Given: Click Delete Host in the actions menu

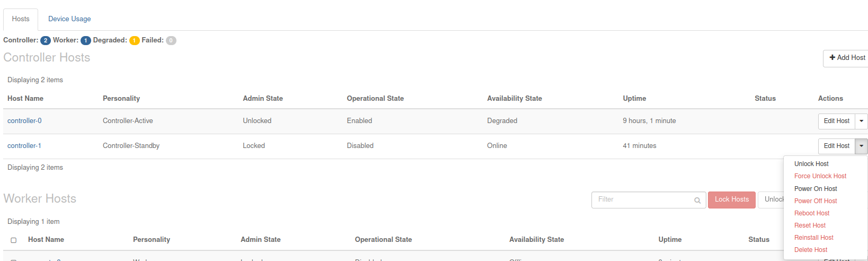Looking at the screenshot, I should (x=810, y=250).
